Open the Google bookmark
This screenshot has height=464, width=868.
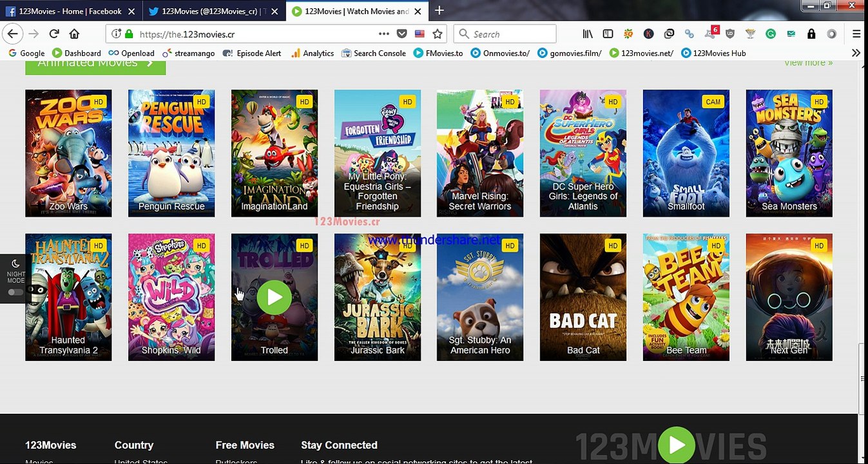click(x=26, y=53)
